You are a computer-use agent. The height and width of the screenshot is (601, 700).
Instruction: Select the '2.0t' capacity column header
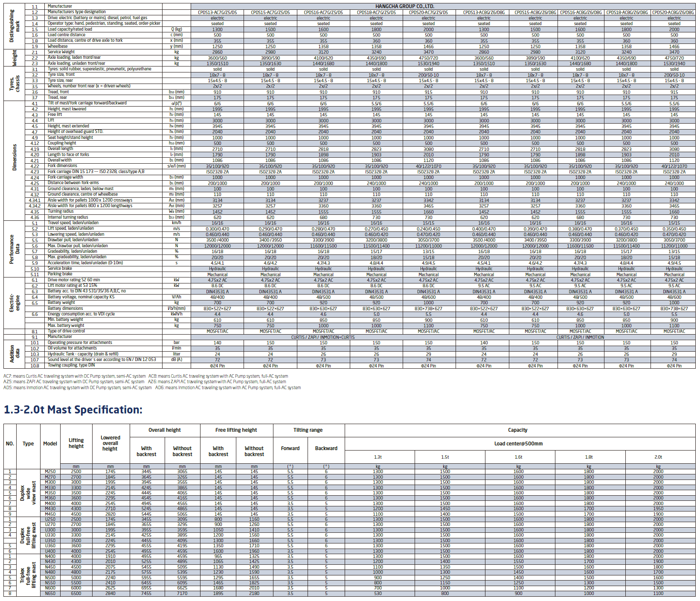point(658,457)
